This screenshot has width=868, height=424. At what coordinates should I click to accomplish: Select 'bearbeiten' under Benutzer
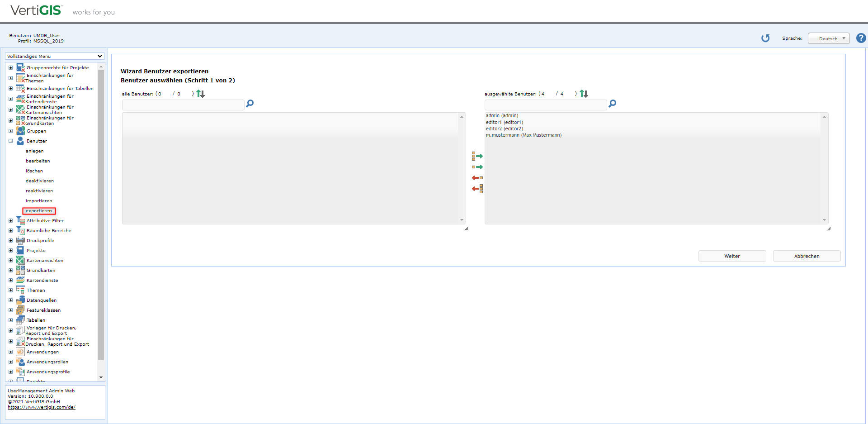tap(38, 161)
